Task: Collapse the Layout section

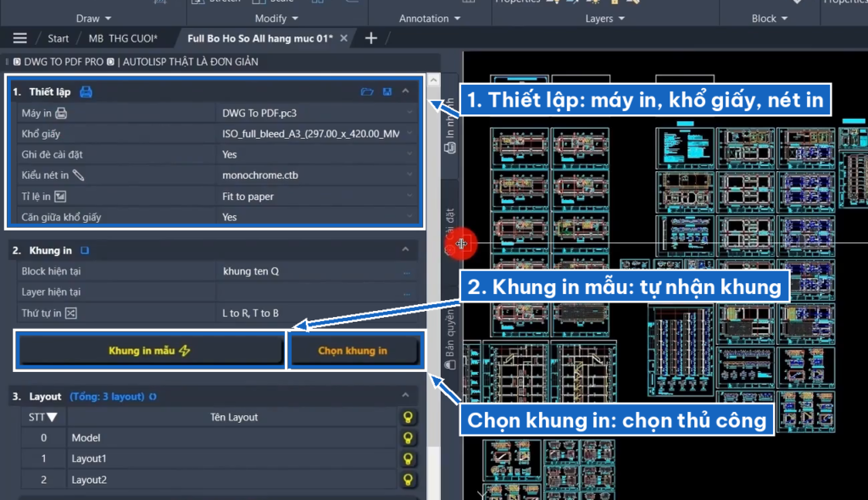Action: click(x=406, y=396)
